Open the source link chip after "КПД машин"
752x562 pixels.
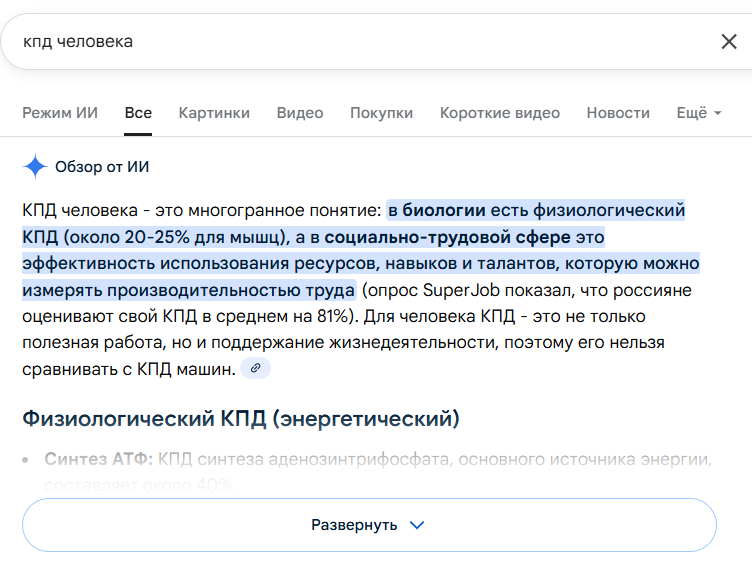point(255,369)
